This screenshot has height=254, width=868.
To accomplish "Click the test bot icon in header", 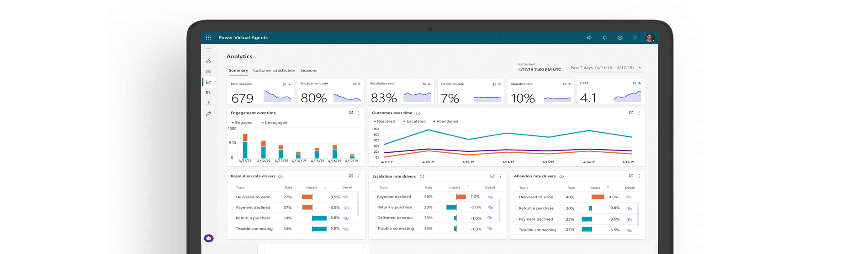I will coord(589,38).
